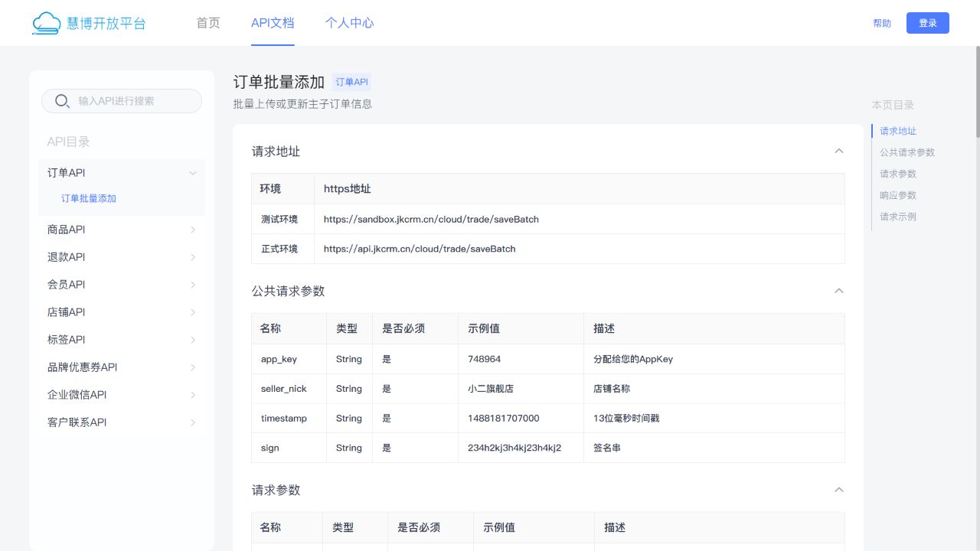Jump to 请求示例 in page contents
Screen dimensions: 980x551
898,217
